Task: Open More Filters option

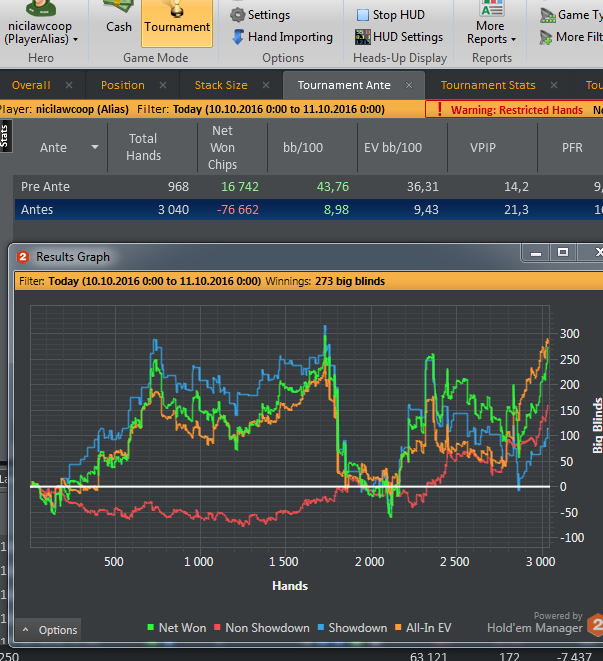Action: click(x=571, y=37)
